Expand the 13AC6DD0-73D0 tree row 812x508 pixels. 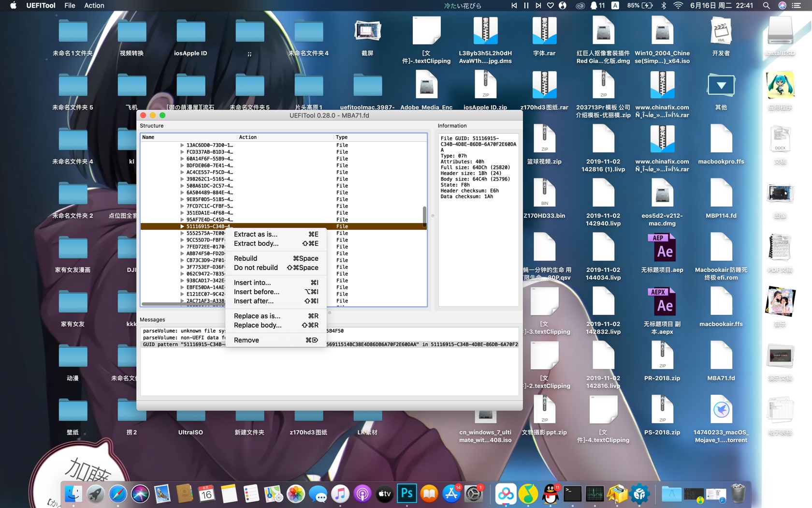tap(182, 145)
